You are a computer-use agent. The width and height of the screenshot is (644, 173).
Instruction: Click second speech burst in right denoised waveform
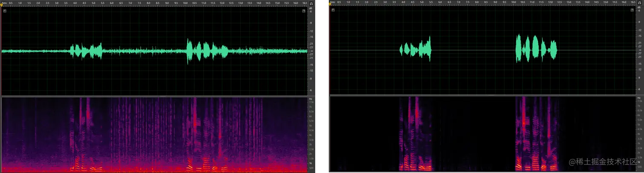pos(536,49)
